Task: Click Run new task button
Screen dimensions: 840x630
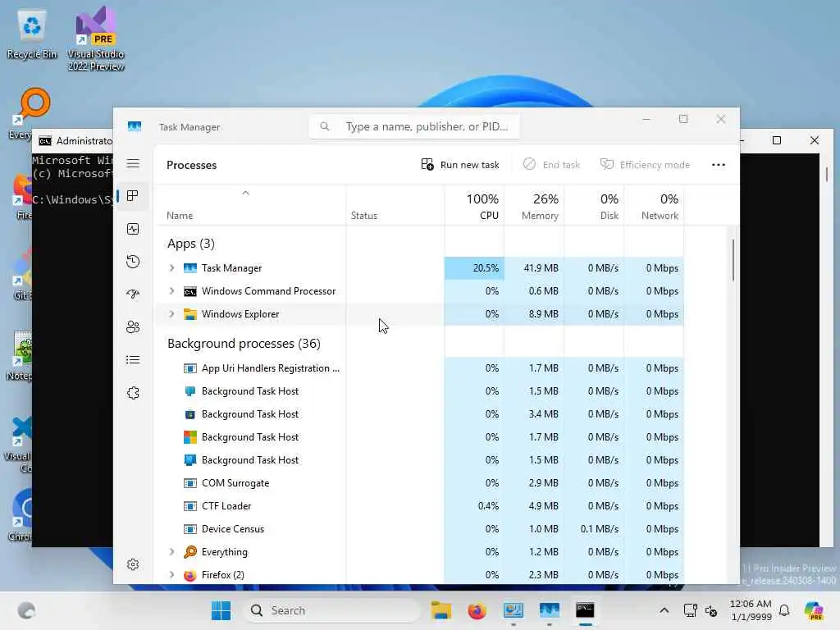Action: 460,164
